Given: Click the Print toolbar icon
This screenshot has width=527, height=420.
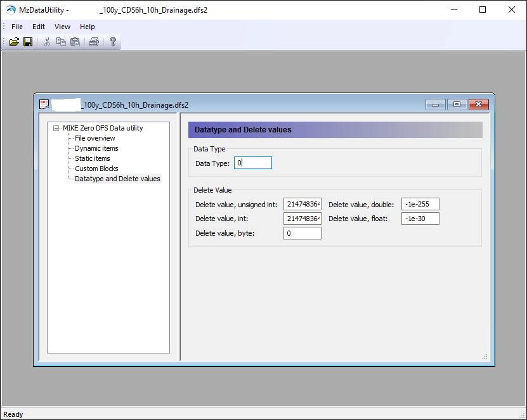Looking at the screenshot, I should pyautogui.click(x=94, y=42).
